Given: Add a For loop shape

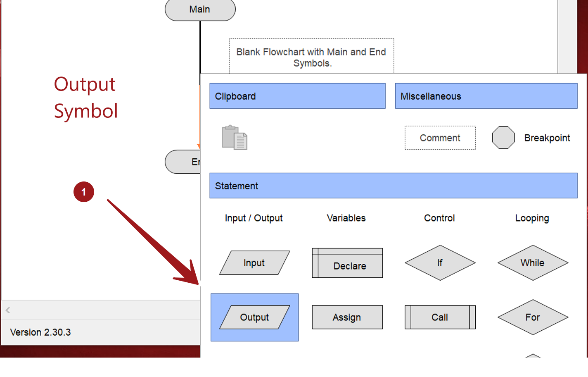Looking at the screenshot, I should pyautogui.click(x=533, y=317).
